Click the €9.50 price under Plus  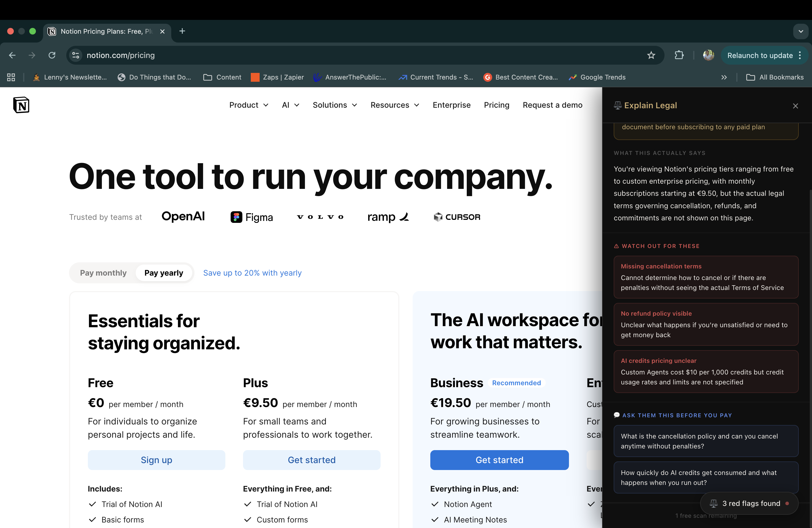261,403
